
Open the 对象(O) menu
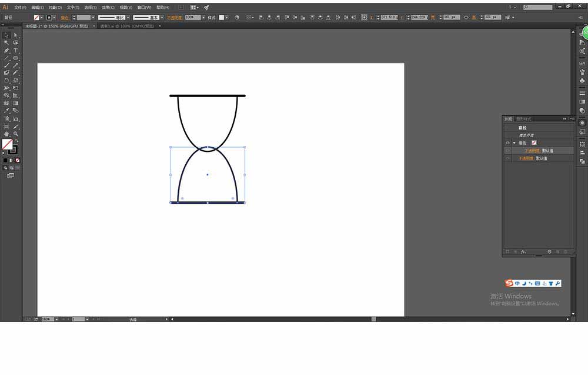(x=55, y=7)
